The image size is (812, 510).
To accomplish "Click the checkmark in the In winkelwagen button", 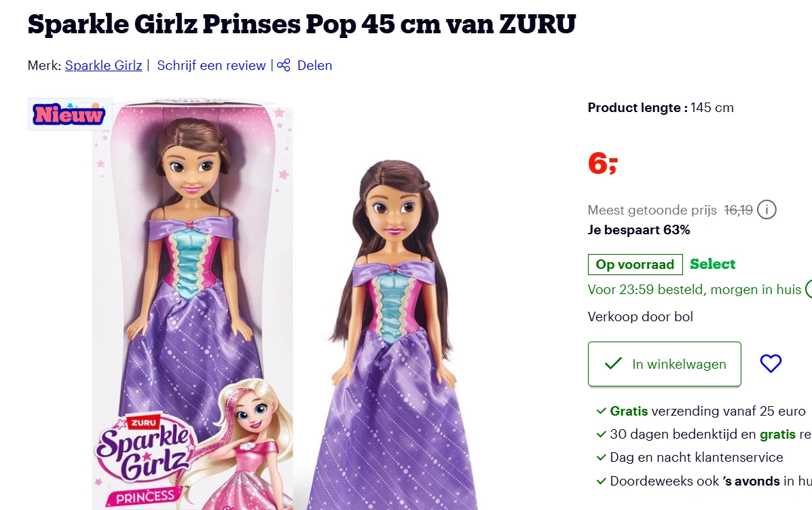I will click(x=613, y=363).
